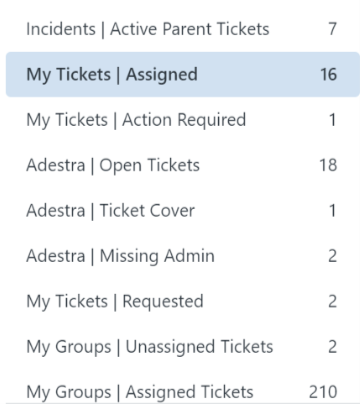Viewport: 360px width, 404px height.
Task: Open the My Tickets | Requested view
Action: 183,301
